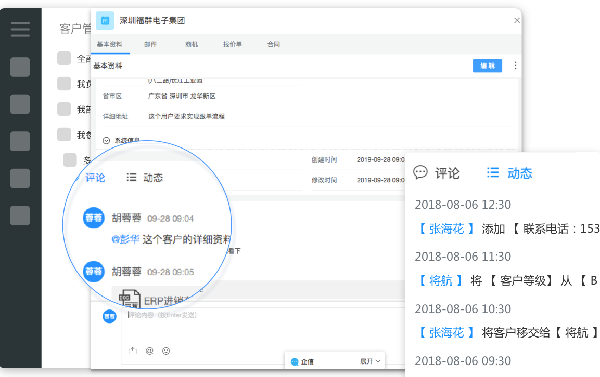This screenshot has height=377, width=600.
Task: Click 胡蓉蓉 name on the 09:05 comment
Action: click(x=126, y=272)
